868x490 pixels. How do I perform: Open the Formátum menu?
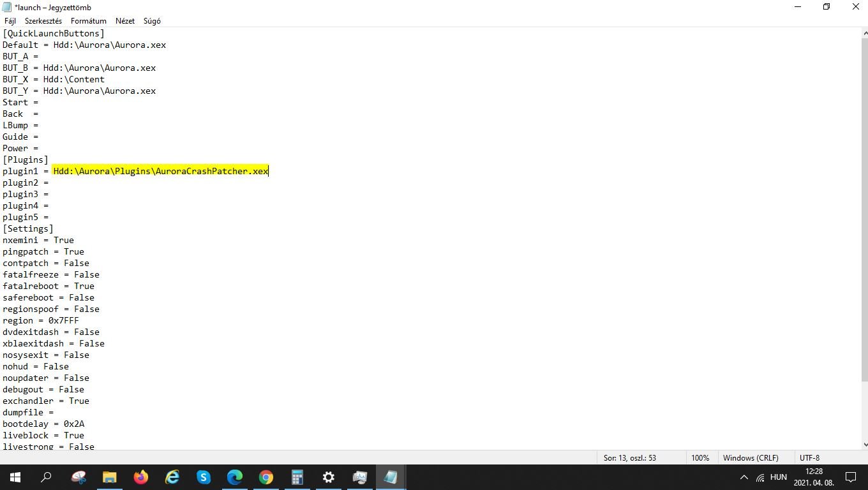(x=89, y=20)
